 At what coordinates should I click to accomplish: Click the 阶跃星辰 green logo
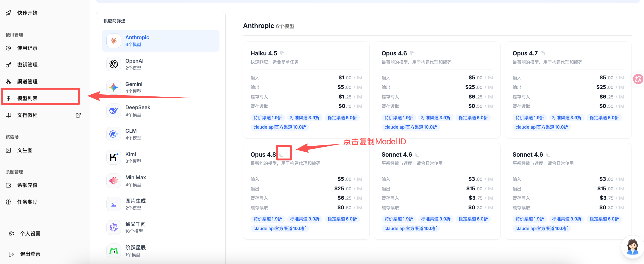pos(114,251)
